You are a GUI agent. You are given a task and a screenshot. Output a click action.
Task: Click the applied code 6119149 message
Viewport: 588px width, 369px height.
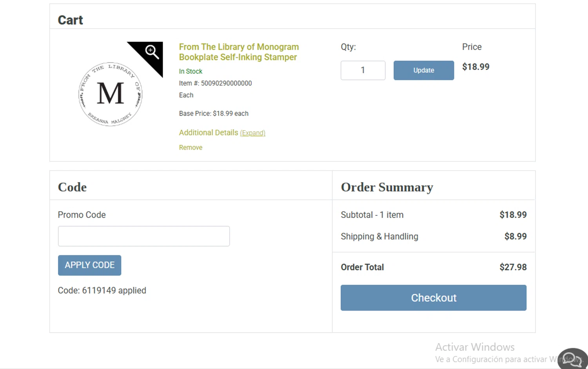[x=102, y=291]
